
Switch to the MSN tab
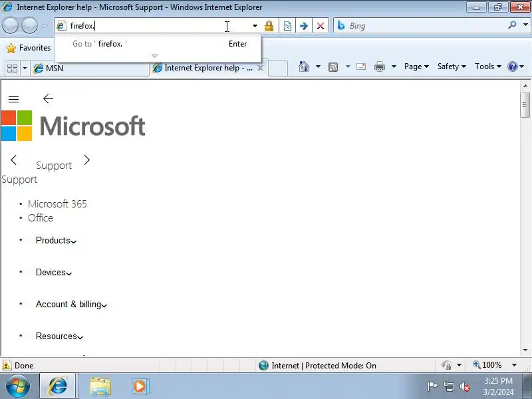tap(90, 68)
